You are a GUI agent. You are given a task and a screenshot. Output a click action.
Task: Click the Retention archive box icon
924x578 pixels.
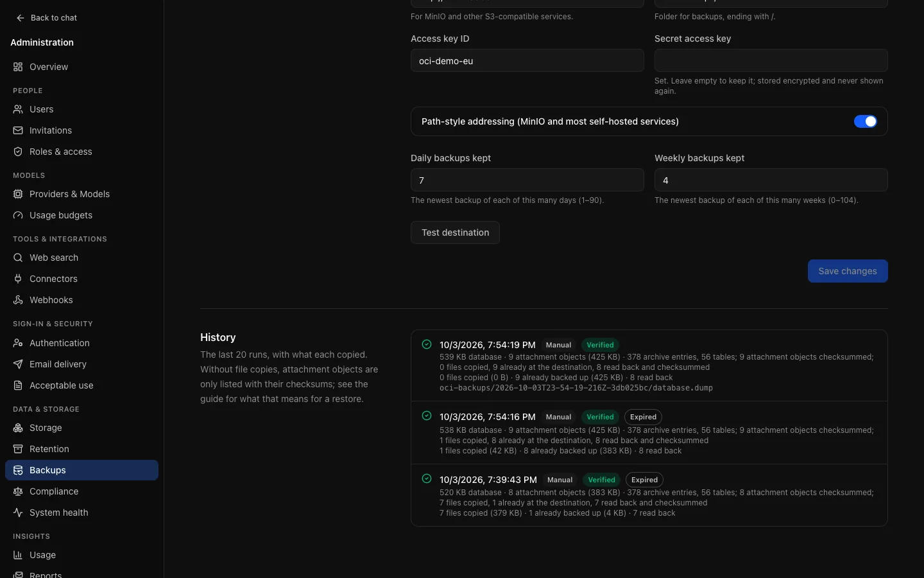coord(18,449)
